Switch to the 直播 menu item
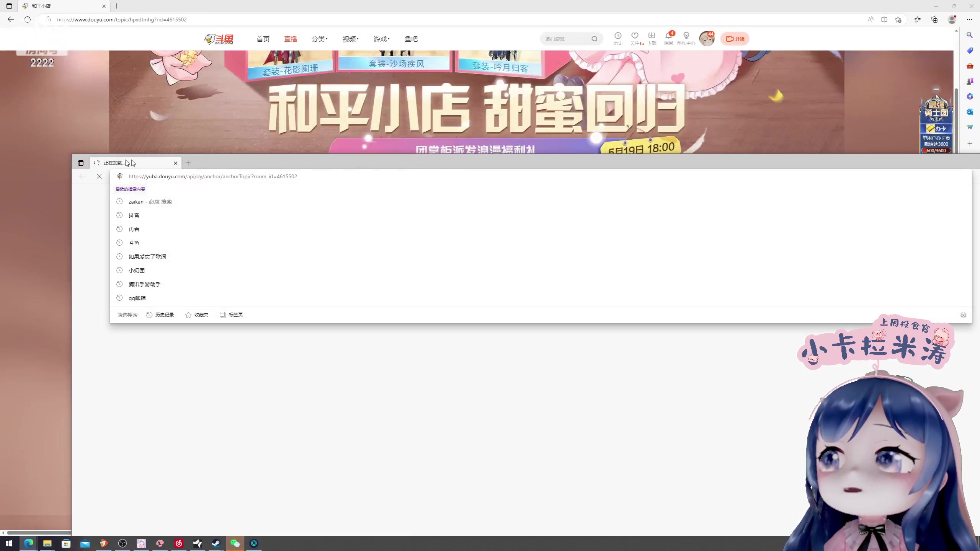Screen dimensions: 980x551 (290, 39)
